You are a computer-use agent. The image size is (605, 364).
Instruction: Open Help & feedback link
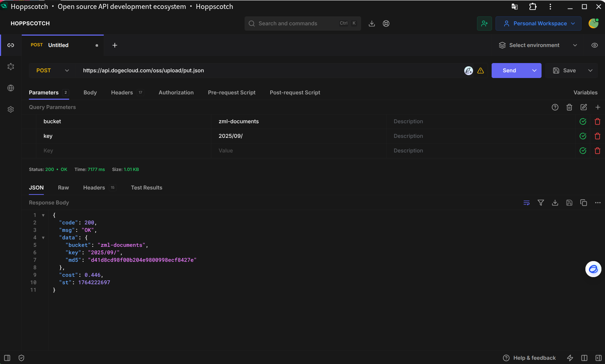529,358
